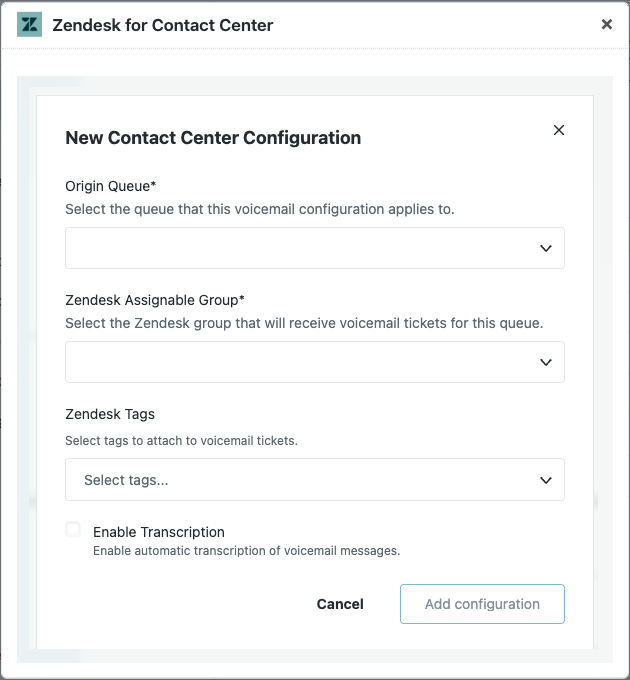
Task: Click the Zendesk for Contact Center title
Action: click(162, 25)
